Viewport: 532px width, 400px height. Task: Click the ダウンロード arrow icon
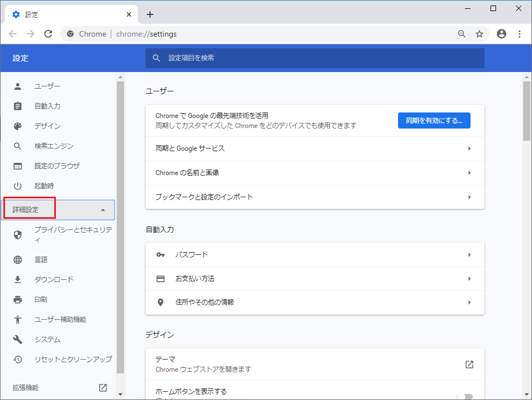pyautogui.click(x=18, y=279)
